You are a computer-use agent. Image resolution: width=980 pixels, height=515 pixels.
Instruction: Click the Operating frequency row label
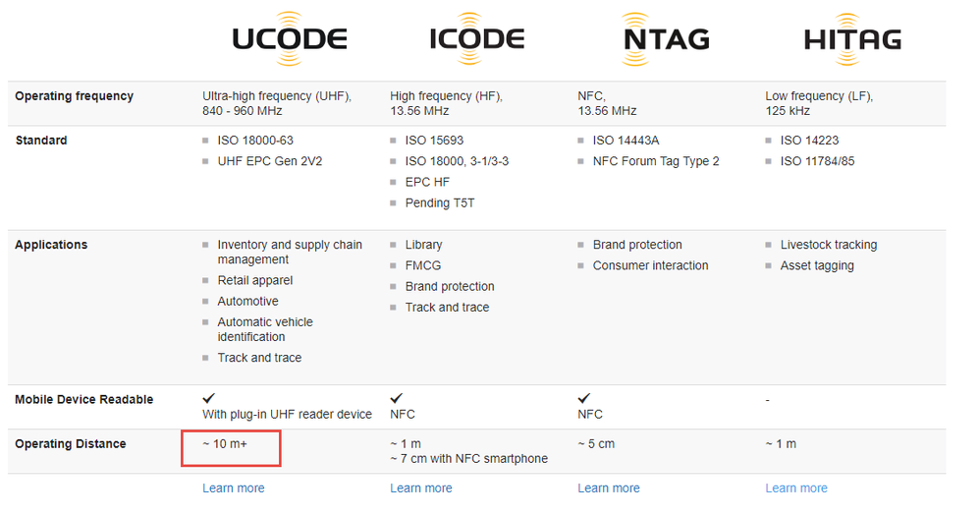click(x=75, y=95)
